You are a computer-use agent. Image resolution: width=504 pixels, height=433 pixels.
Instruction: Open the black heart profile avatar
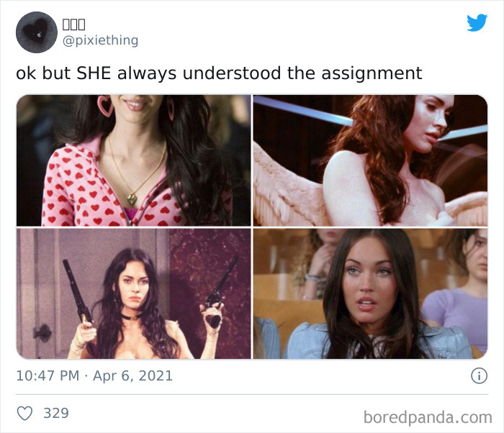pyautogui.click(x=37, y=32)
